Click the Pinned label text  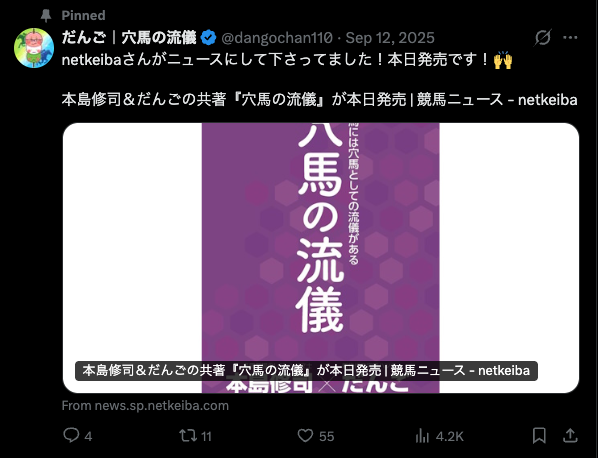click(x=84, y=15)
